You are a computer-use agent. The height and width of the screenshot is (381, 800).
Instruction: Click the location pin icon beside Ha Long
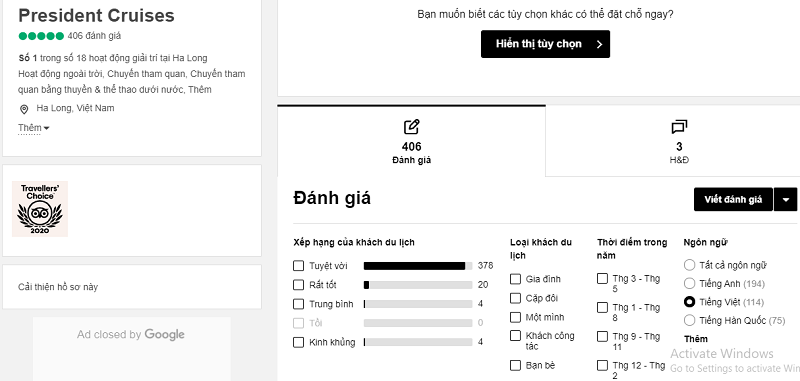(x=23, y=109)
